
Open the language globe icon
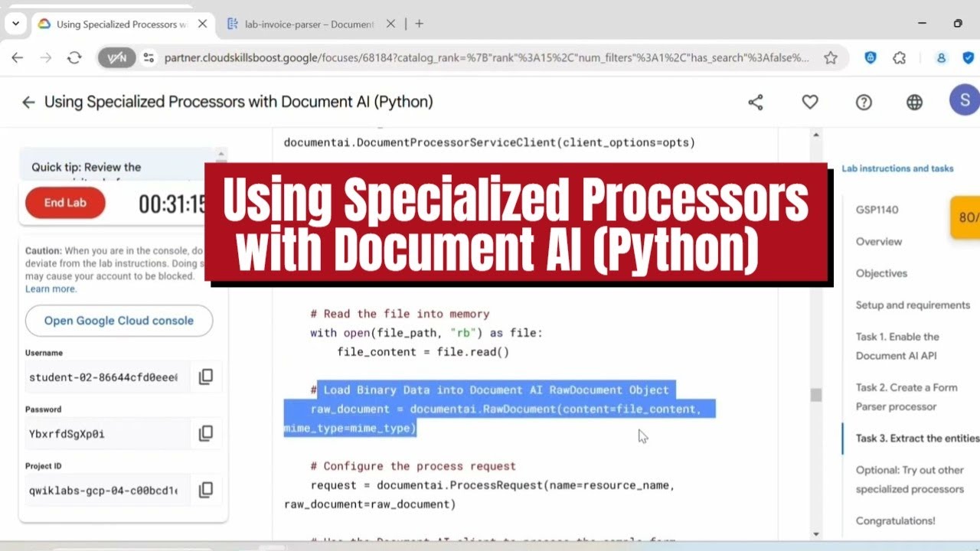pyautogui.click(x=914, y=102)
